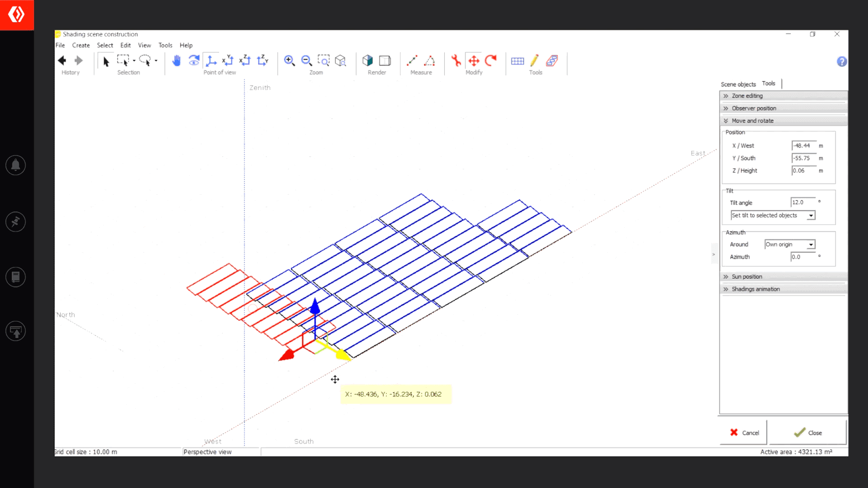Open the lasso selection dropdown arrow
The image size is (868, 488).
[x=156, y=61]
